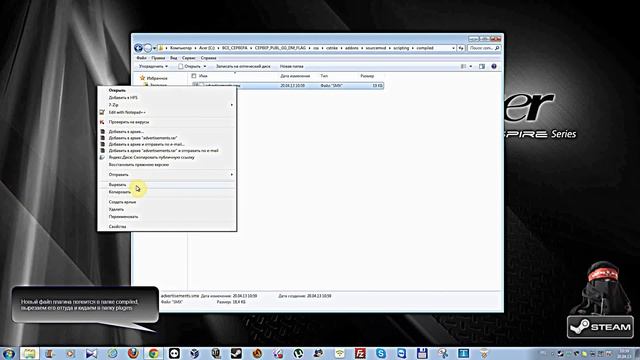Open Explorer help icon

[494, 66]
